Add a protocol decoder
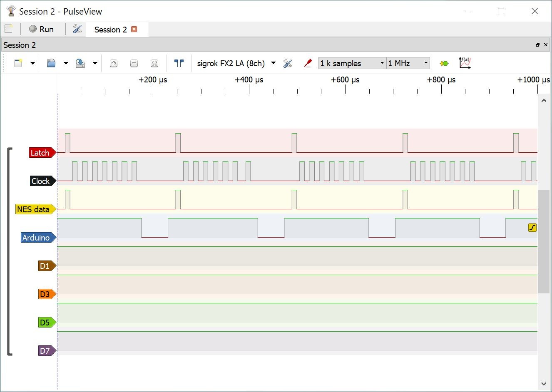Viewport: 552px width, 392px height. (444, 63)
